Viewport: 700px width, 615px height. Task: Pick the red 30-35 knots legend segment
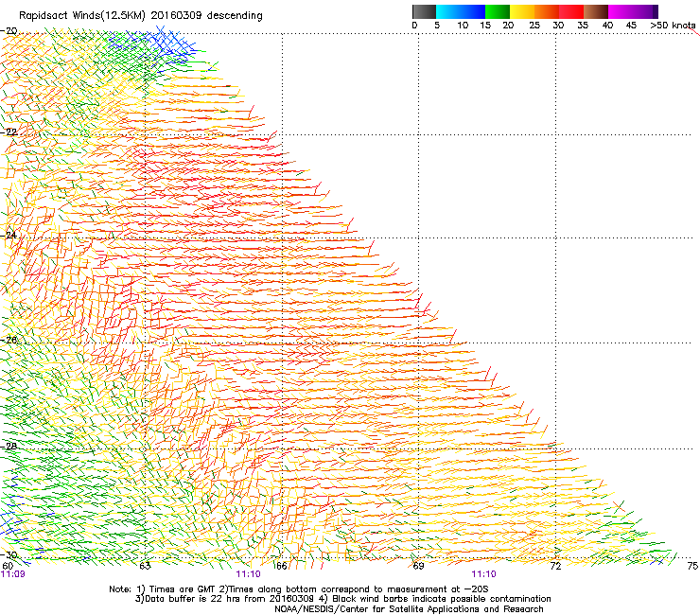pyautogui.click(x=571, y=11)
